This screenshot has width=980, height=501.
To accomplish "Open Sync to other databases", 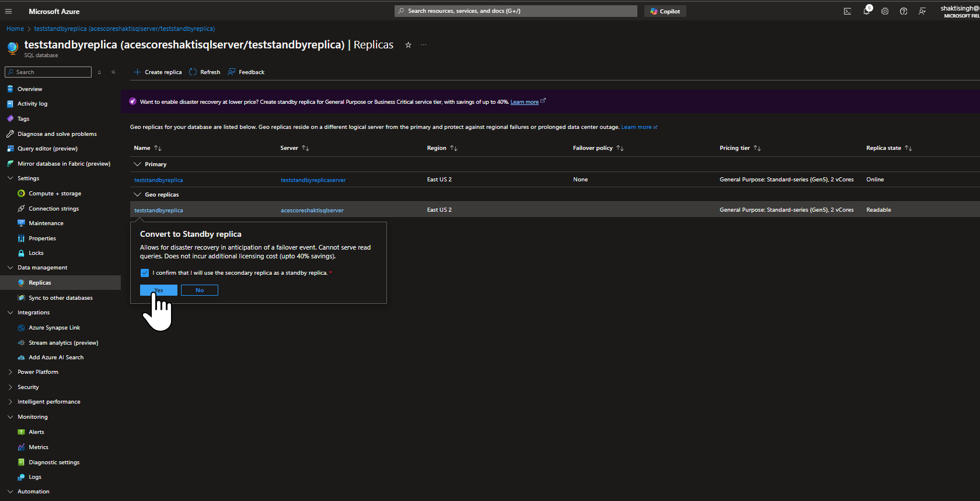I will coord(61,298).
